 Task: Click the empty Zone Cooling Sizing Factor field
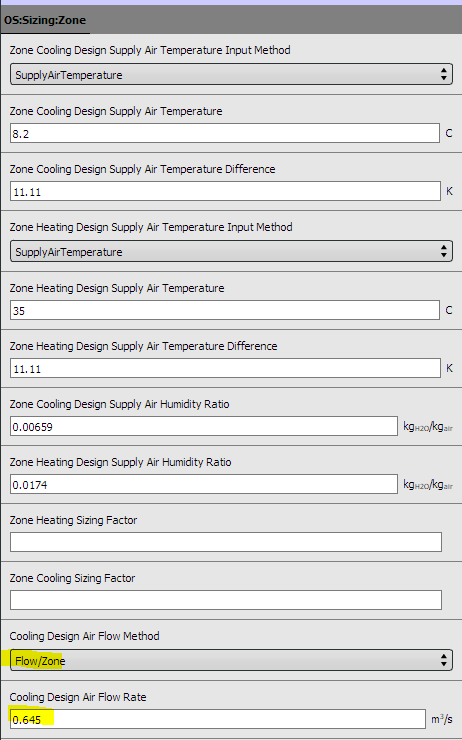226,600
